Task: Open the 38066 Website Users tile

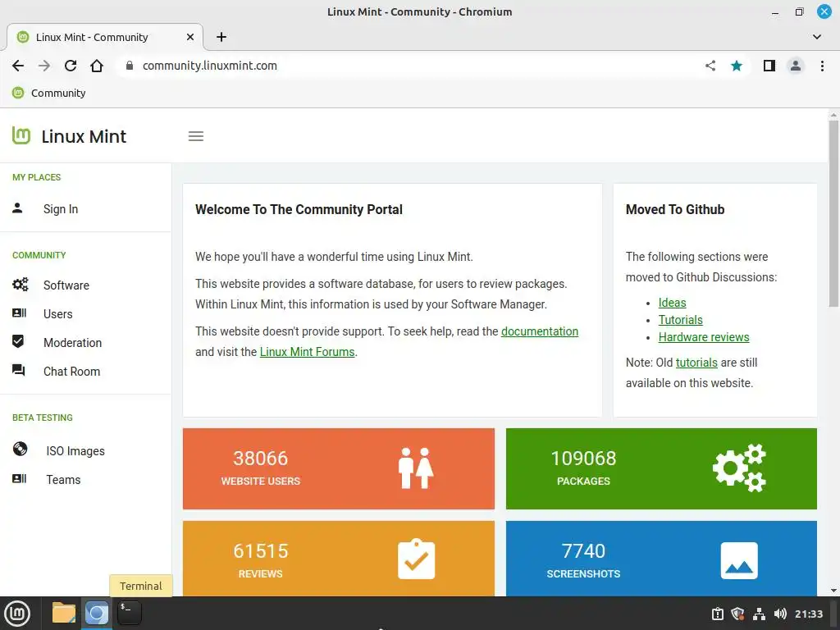Action: 339,468
